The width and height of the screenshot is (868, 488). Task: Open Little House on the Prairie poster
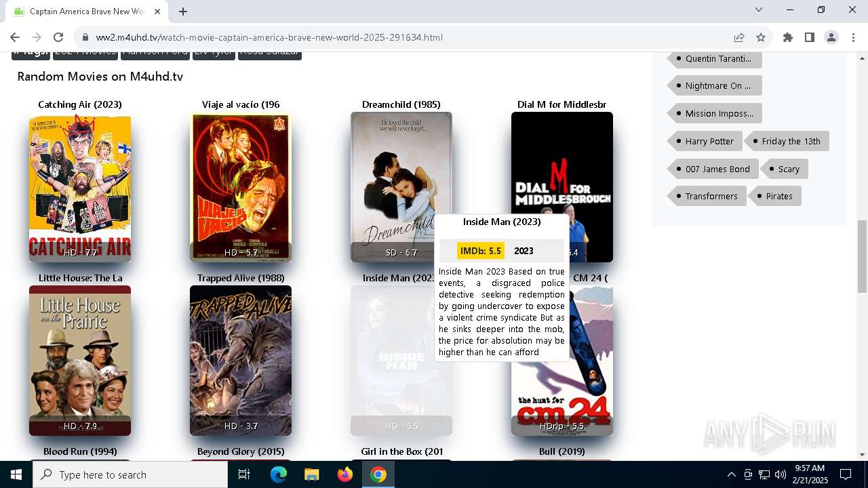(80, 361)
